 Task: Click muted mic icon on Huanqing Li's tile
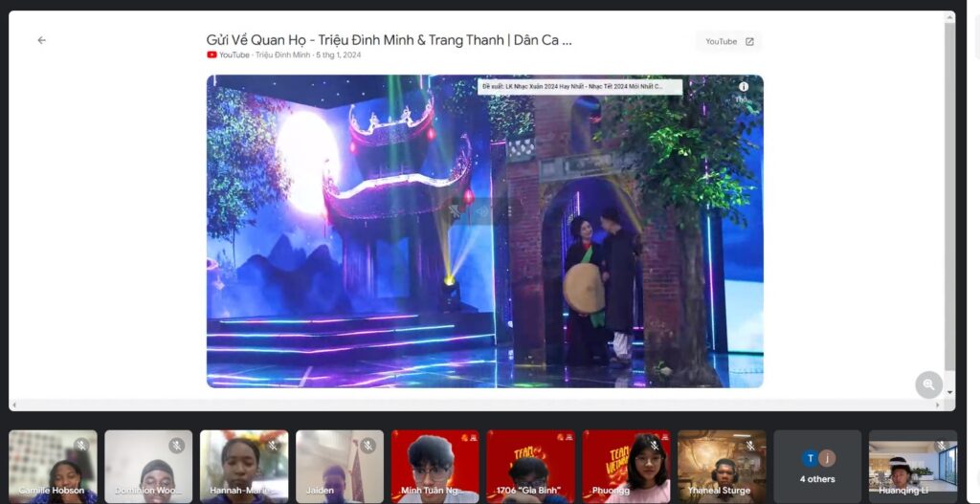tap(942, 446)
